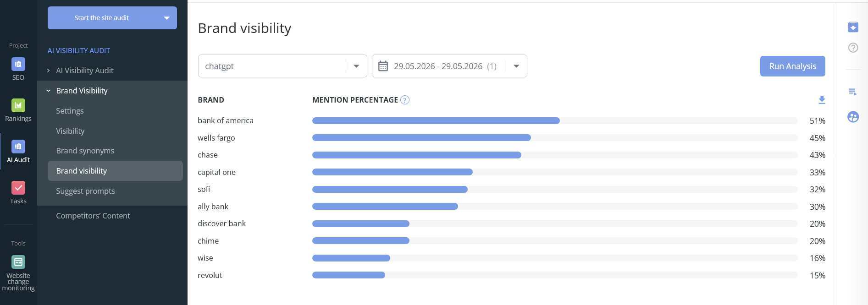Expand the AI Visibility Audit tree item

pos(48,71)
